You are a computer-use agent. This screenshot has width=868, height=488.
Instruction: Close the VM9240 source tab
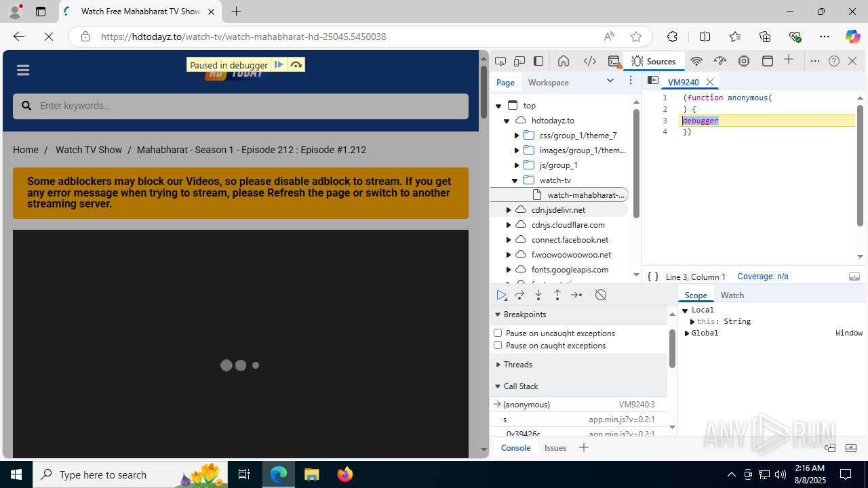click(710, 82)
